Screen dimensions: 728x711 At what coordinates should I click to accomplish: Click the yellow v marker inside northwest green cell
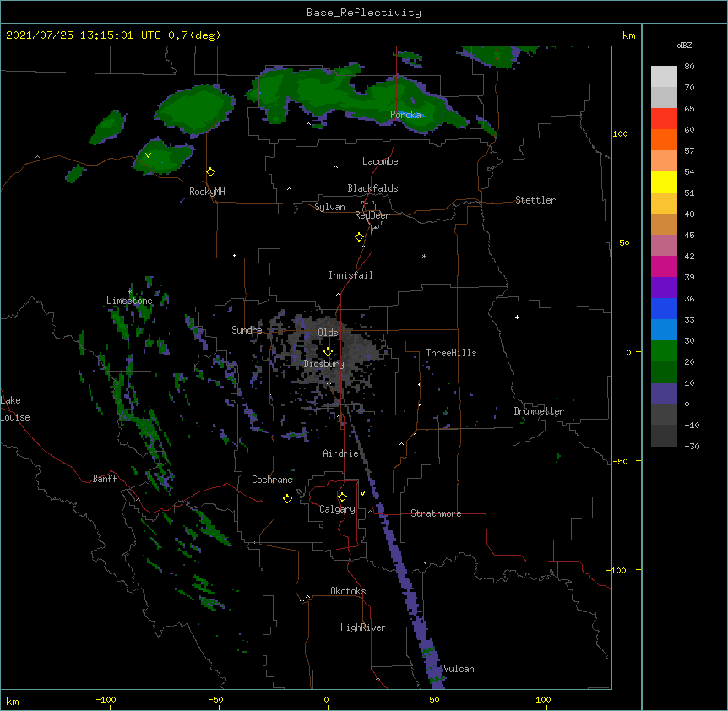point(148,155)
